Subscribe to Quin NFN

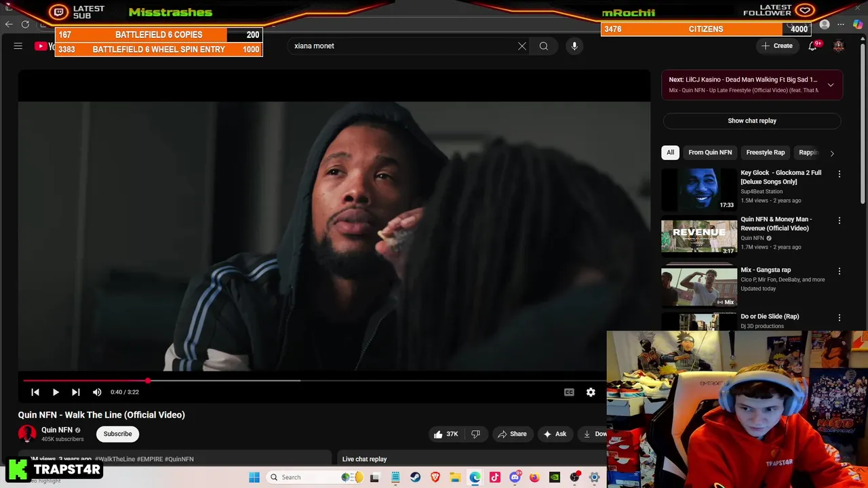coord(117,434)
